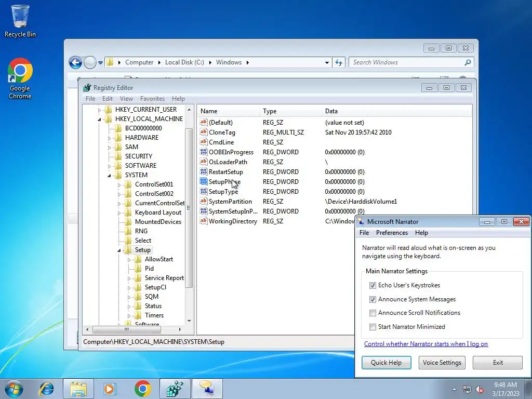532x399 pixels.
Task: Expand the AllowStart tree node
Action: 129,260
